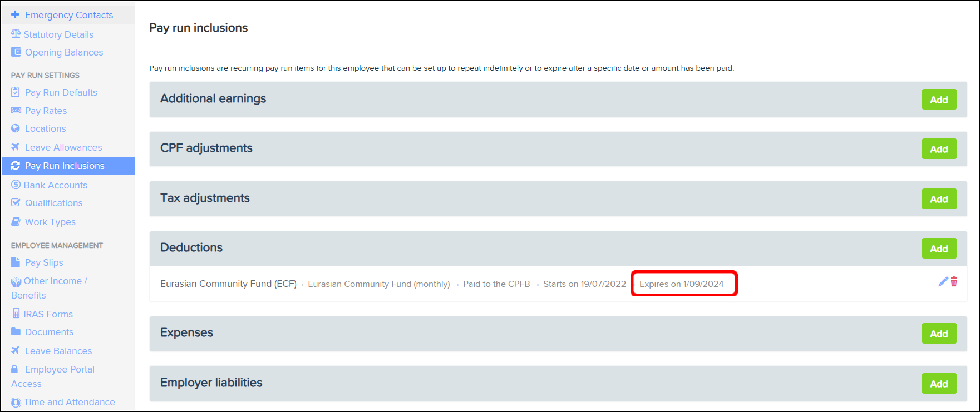Open Pay Run Defaults in sidebar
Image resolution: width=980 pixels, height=412 pixels.
61,92
